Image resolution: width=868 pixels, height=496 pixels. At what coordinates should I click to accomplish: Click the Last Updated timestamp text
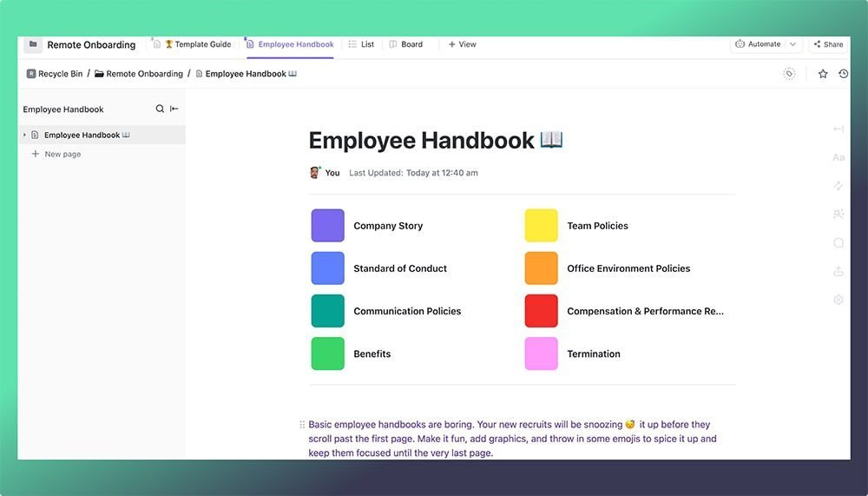pos(413,173)
